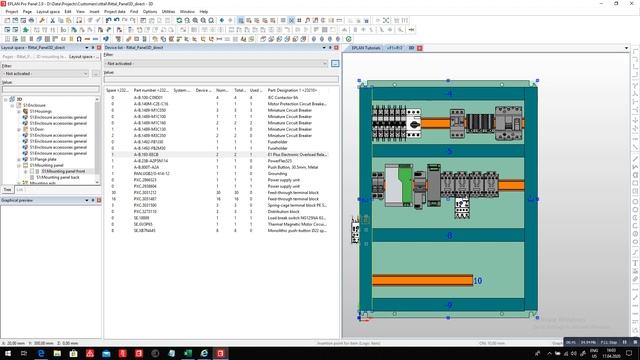Click the first monitor icon in second toolbar
The height and width of the screenshot is (360, 640).
tap(7, 30)
